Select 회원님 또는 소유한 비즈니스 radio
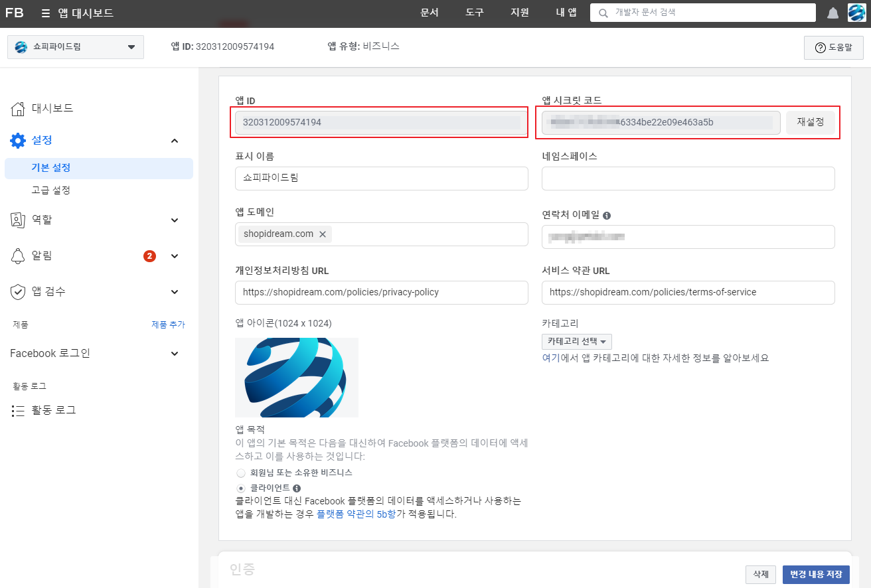 click(241, 473)
